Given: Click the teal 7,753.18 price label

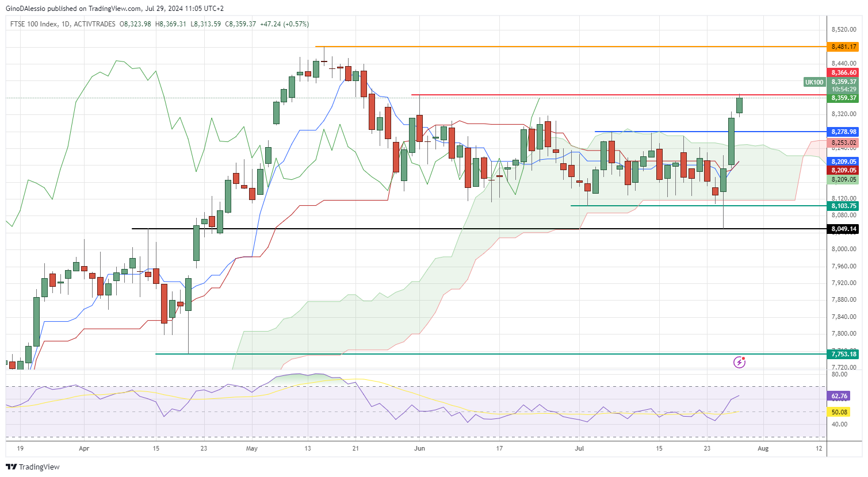Looking at the screenshot, I should pyautogui.click(x=844, y=354).
